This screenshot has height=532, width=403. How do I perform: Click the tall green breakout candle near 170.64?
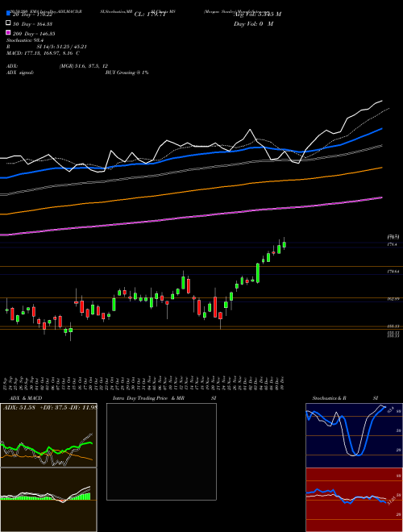click(258, 272)
